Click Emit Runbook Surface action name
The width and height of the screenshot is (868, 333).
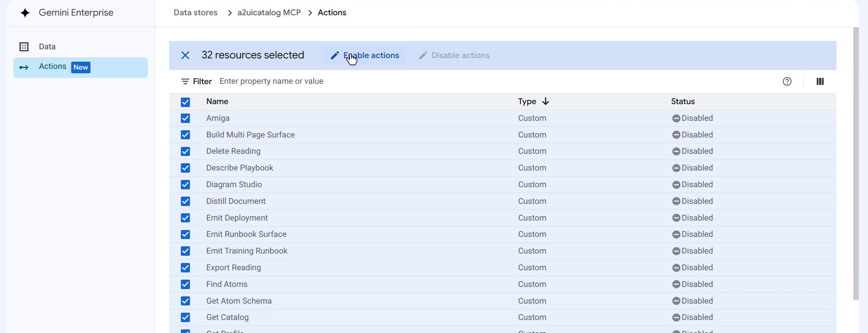[x=246, y=234]
